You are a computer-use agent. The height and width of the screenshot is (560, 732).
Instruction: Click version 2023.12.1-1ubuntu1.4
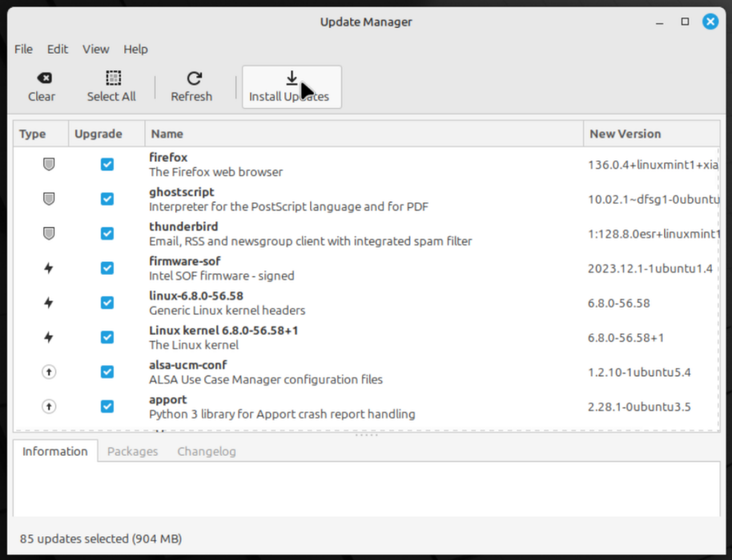click(x=650, y=268)
